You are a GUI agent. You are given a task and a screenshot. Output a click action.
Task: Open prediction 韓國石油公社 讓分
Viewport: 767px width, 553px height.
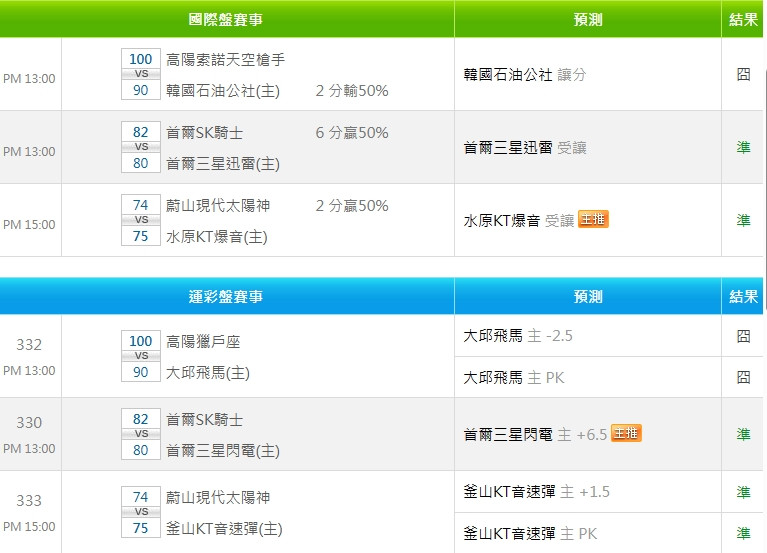click(524, 75)
